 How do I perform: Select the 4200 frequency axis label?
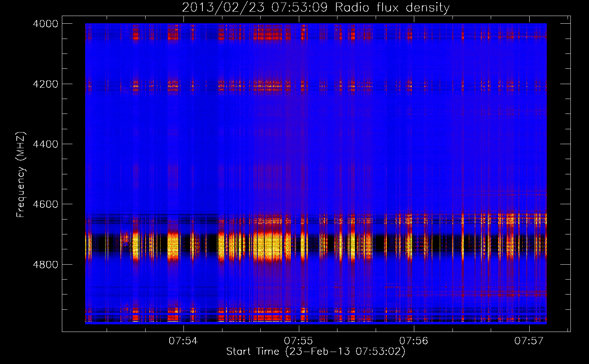[46, 84]
